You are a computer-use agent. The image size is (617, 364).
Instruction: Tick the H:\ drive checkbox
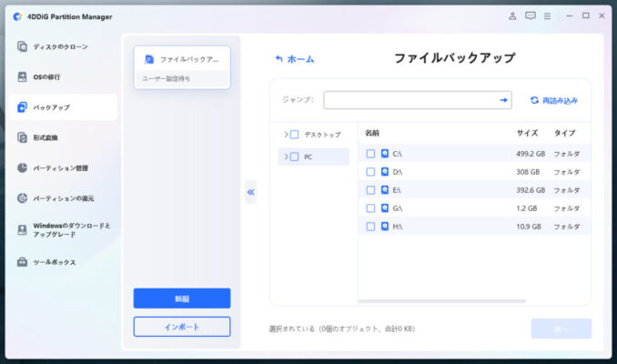(370, 226)
